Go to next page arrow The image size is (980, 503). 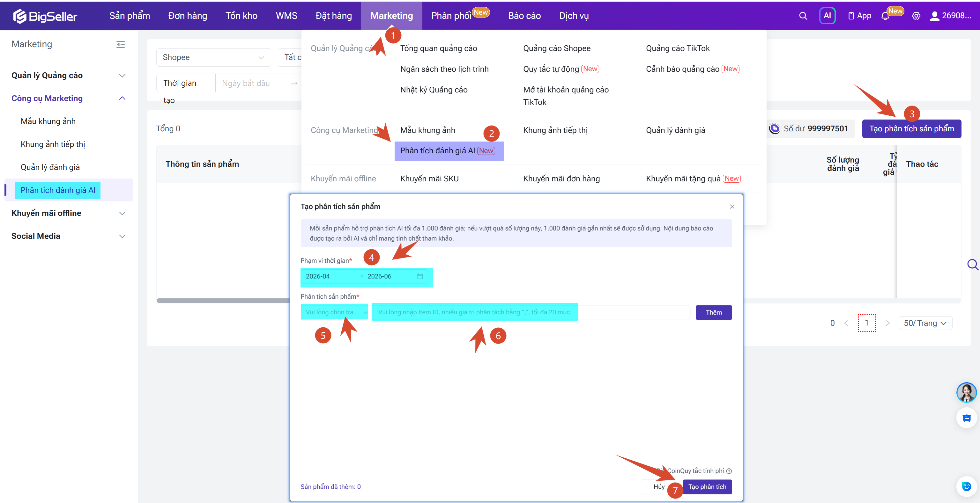[x=887, y=323]
